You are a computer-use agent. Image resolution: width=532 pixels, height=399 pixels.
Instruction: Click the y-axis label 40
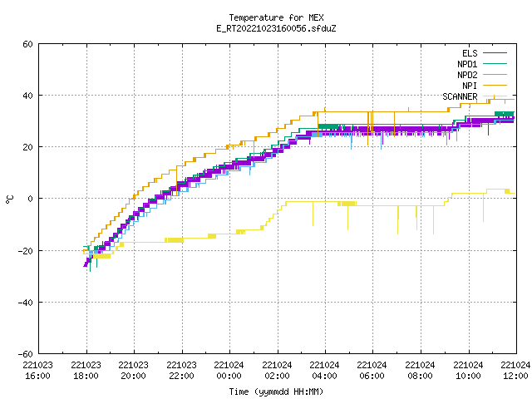pos(27,96)
